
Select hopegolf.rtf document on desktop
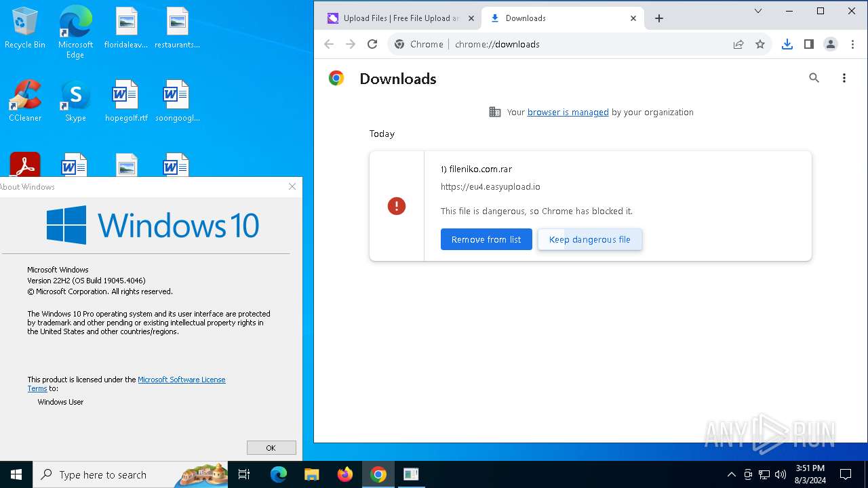click(x=126, y=101)
